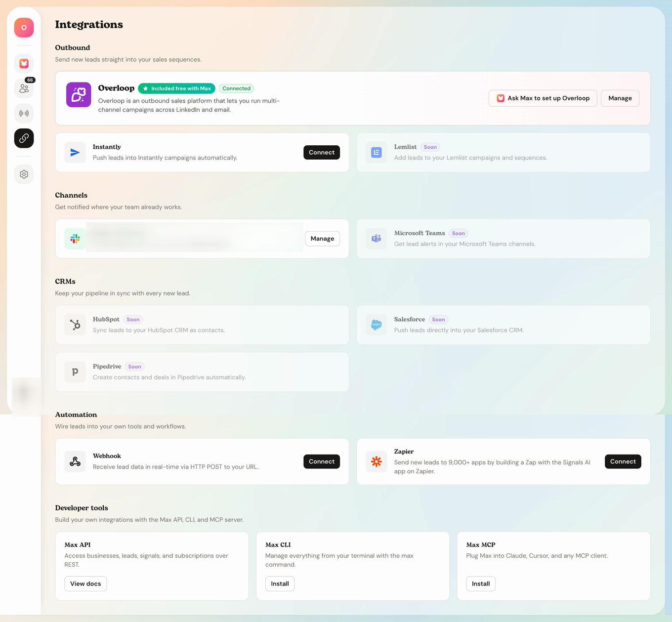Click 'Push leads into Instantly campaigns automatically.'

[165, 158]
